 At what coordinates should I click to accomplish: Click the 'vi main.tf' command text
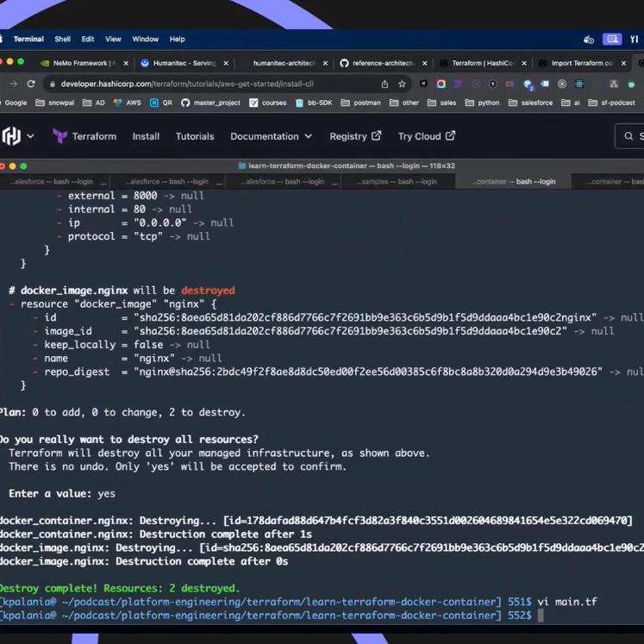pyautogui.click(x=567, y=602)
